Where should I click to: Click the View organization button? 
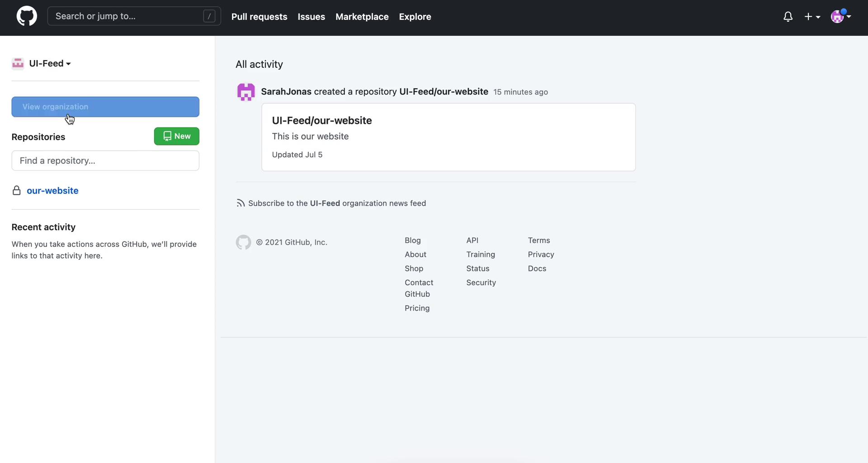105,107
